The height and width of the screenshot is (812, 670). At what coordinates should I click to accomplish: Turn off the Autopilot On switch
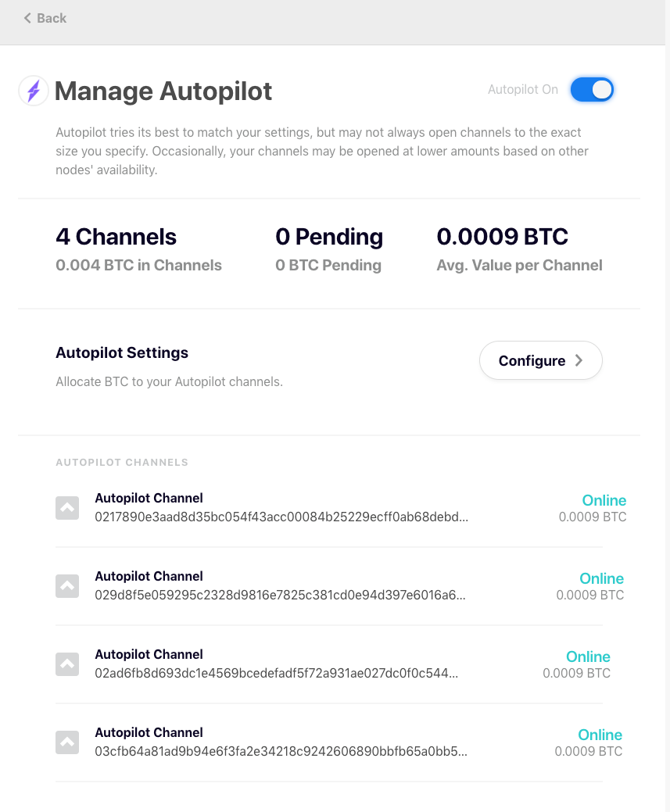[x=592, y=90]
